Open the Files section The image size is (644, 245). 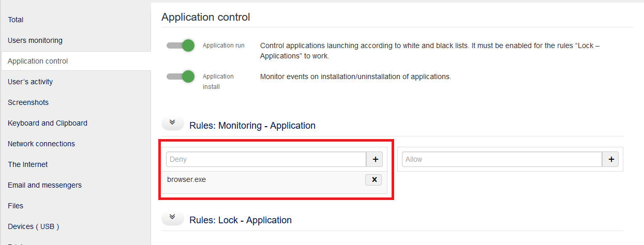tap(16, 206)
